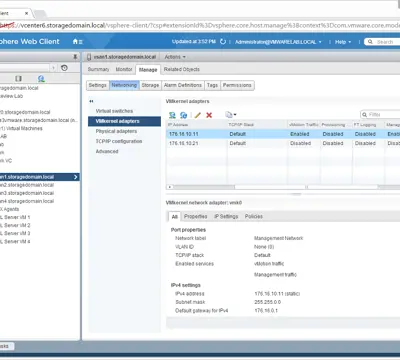The height and width of the screenshot is (360, 400).
Task: Click the browser address bar URL
Action: coord(200,25)
